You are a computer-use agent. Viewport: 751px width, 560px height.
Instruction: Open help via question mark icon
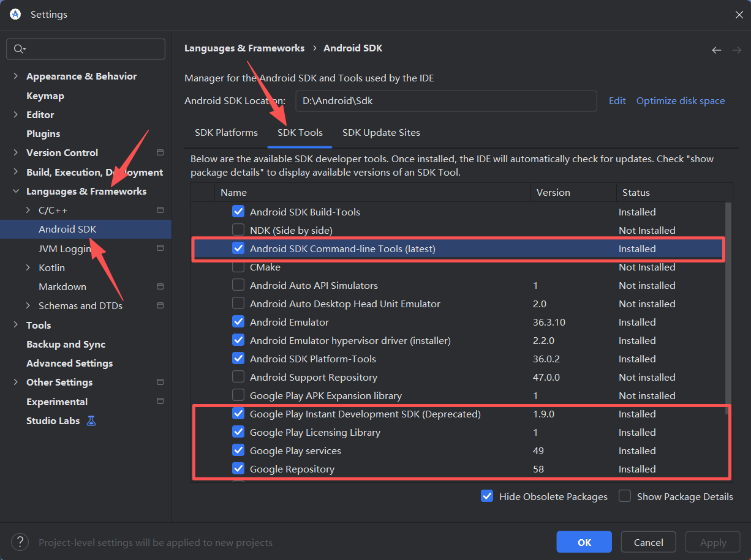pyautogui.click(x=20, y=542)
